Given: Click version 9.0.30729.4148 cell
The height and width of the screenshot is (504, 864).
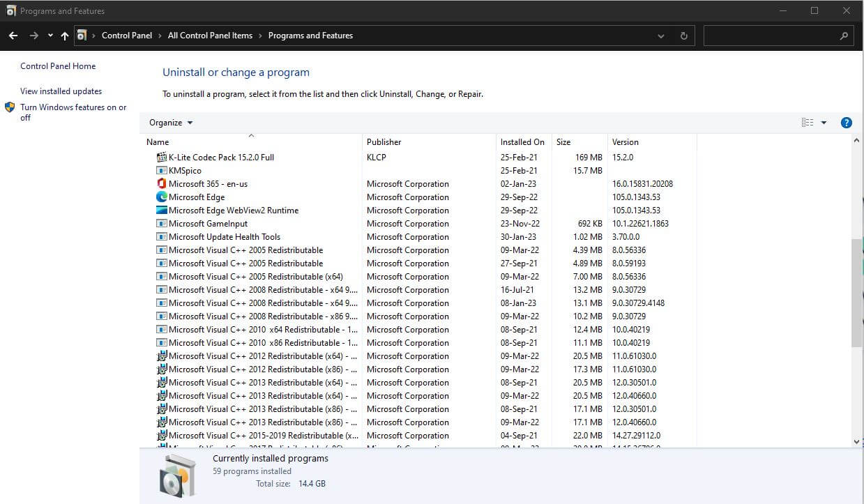Looking at the screenshot, I should (x=638, y=303).
